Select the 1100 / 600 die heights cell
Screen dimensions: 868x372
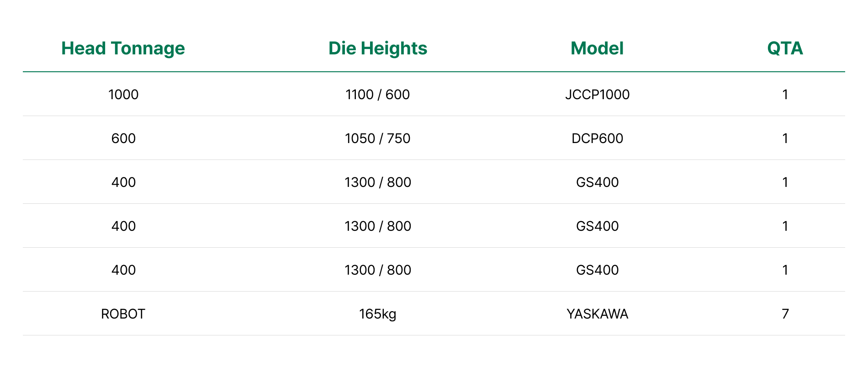pyautogui.click(x=377, y=95)
